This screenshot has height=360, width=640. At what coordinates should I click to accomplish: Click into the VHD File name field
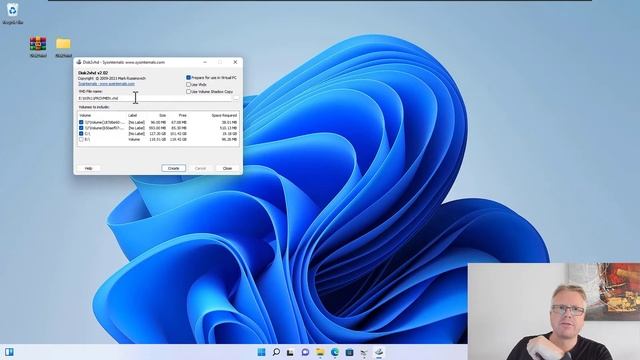[x=155, y=98]
